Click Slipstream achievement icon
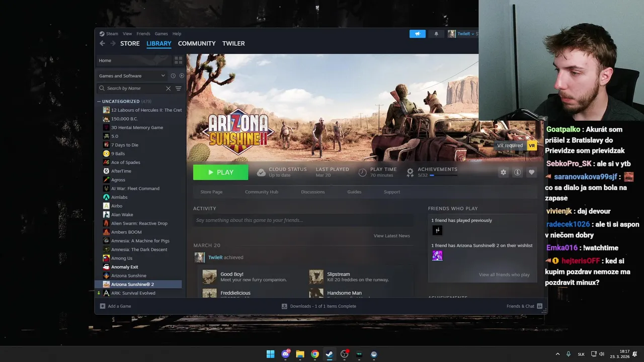Screen dimensions: 644x362 pyautogui.click(x=316, y=277)
